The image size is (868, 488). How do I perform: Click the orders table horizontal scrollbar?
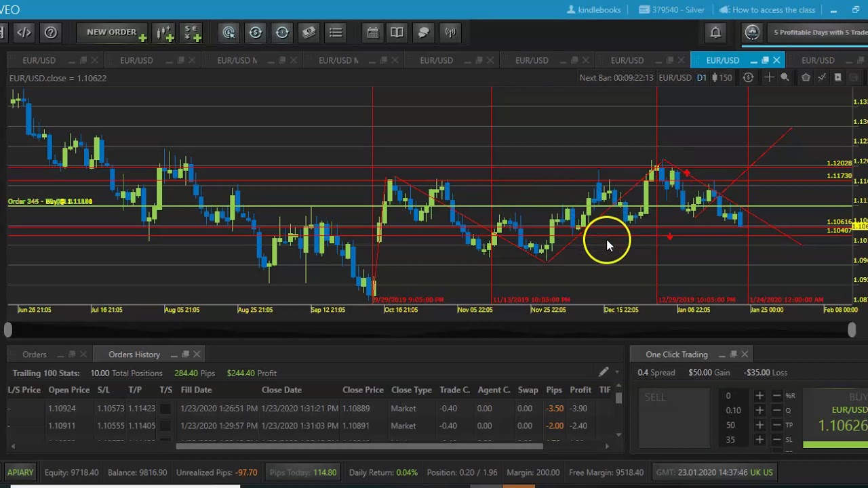[x=359, y=446]
